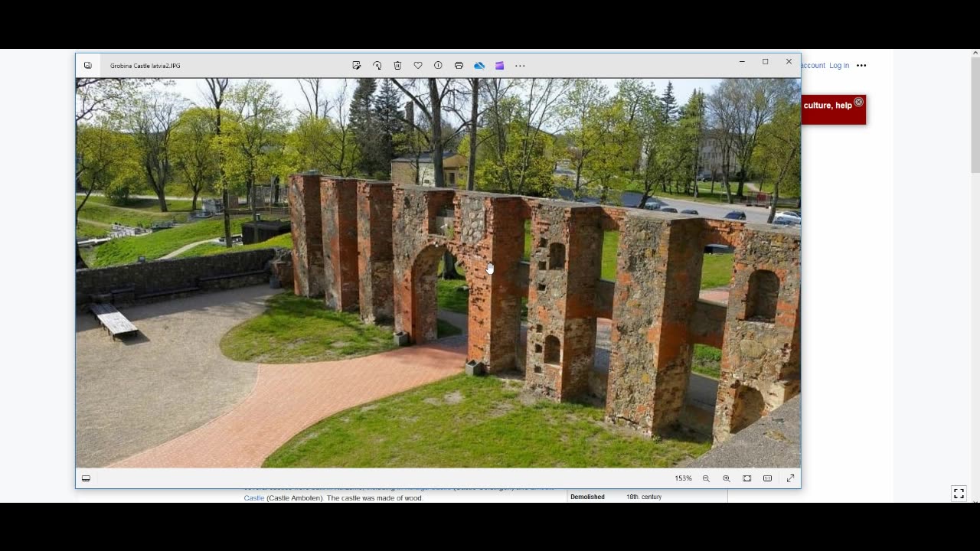
Task: Click the actual size view icon
Action: point(768,478)
